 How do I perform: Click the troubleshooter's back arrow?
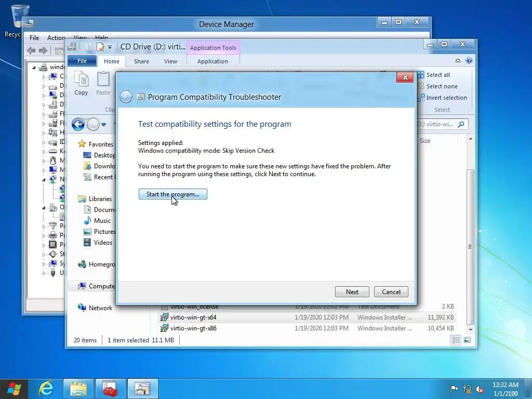[126, 97]
